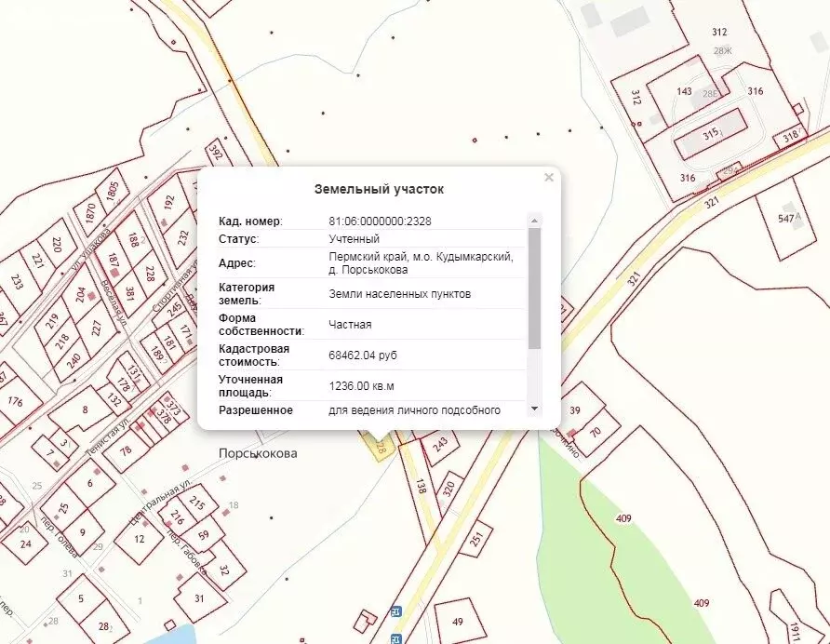Click the street label ул. Ушакова
This screenshot has height=644, width=830.
click(91, 248)
